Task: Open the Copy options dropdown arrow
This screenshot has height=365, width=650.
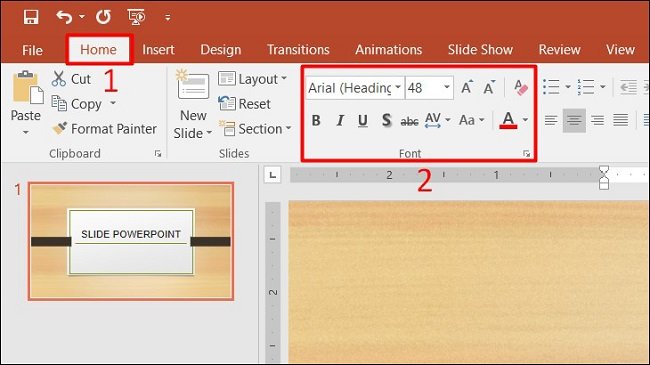Action: 113,103
